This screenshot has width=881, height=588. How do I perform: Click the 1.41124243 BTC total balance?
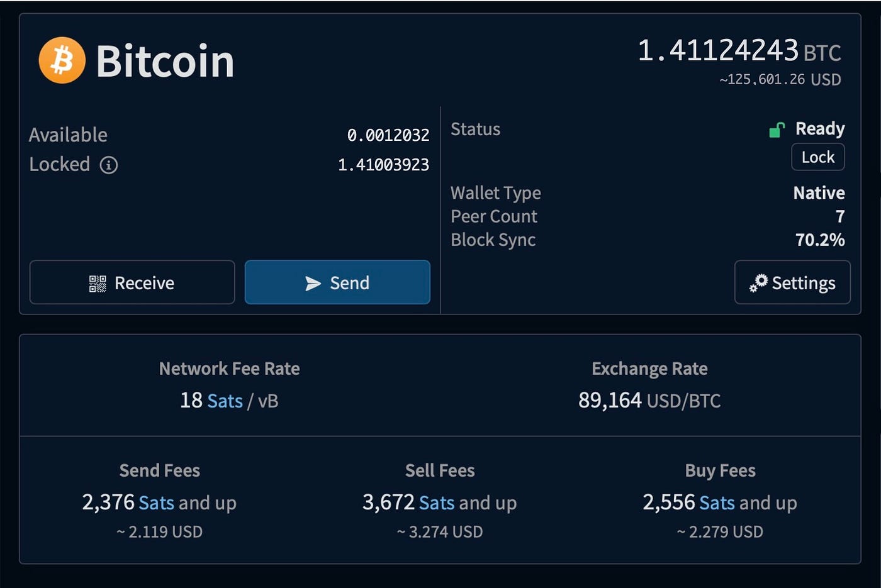[719, 50]
